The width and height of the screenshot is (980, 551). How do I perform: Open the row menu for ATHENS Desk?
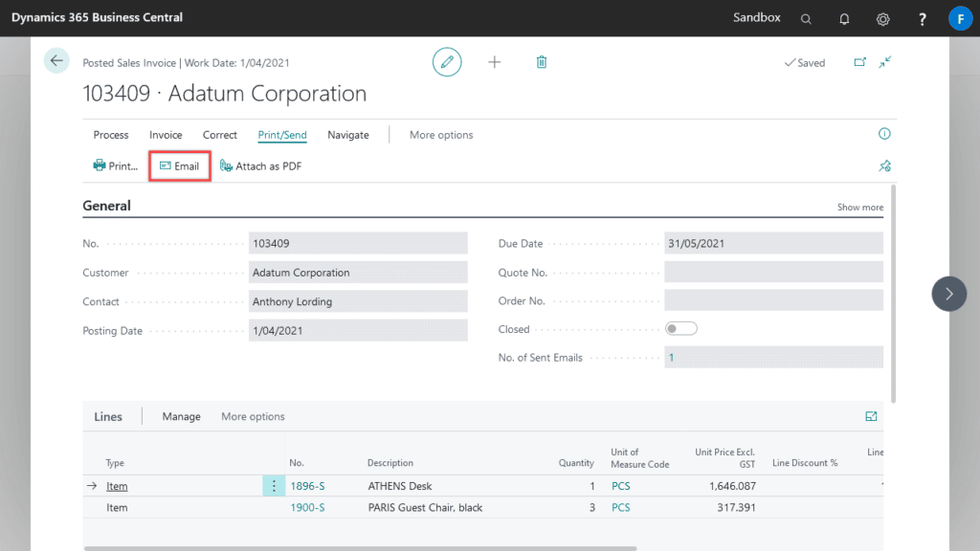click(274, 486)
